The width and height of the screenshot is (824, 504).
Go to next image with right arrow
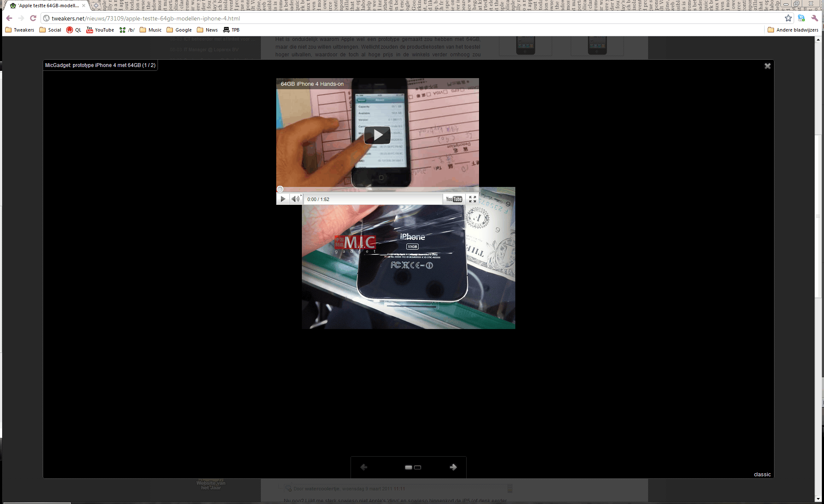(453, 467)
